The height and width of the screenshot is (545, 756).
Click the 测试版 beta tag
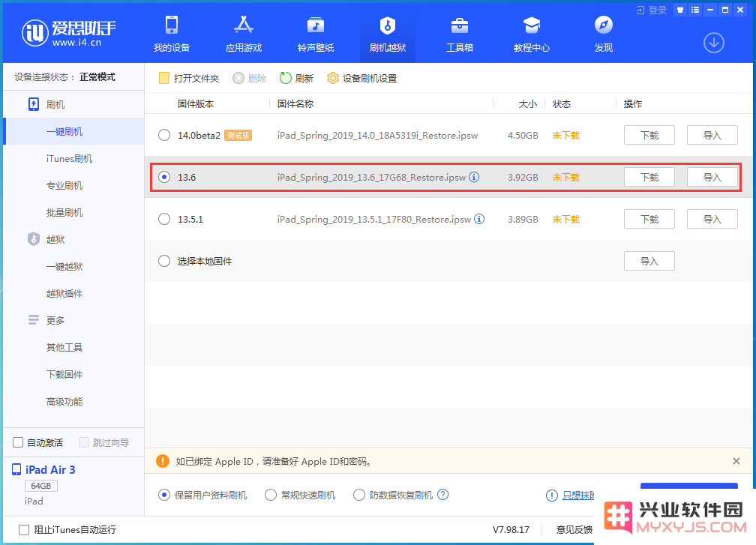click(x=238, y=136)
